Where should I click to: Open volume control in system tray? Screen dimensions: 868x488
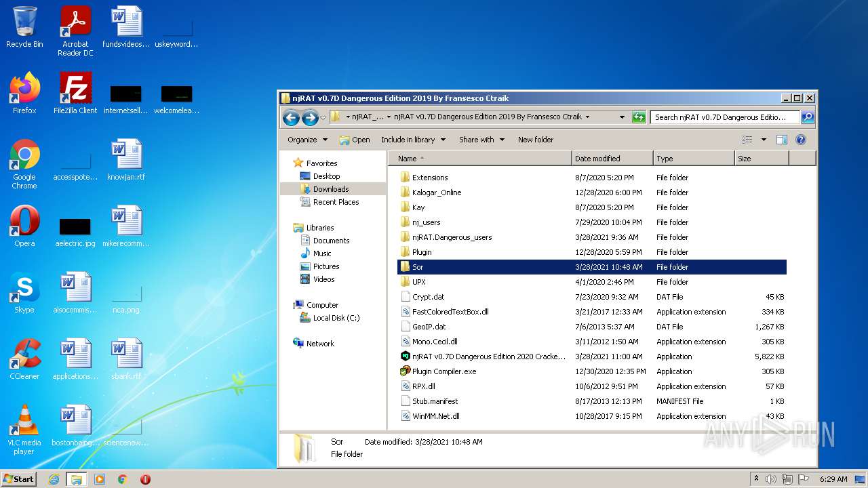click(771, 479)
